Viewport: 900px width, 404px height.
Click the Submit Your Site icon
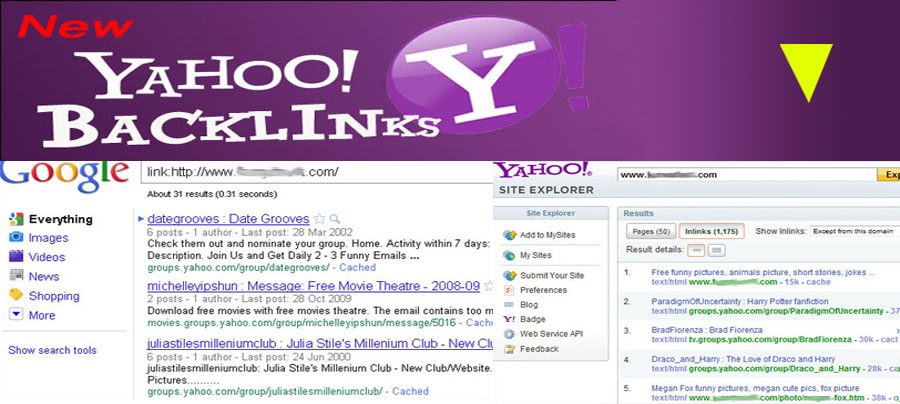pyautogui.click(x=509, y=275)
